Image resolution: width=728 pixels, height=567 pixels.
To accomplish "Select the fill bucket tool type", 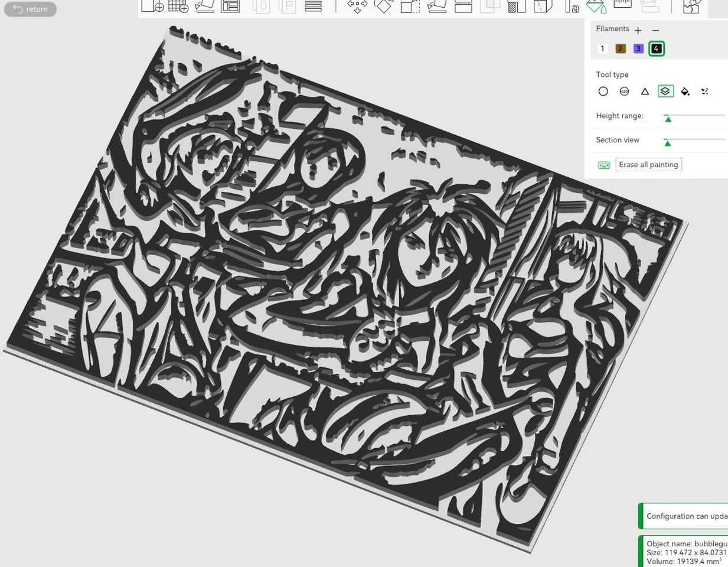I will coord(685,92).
